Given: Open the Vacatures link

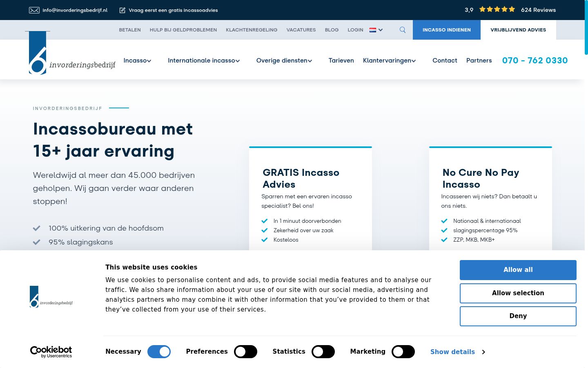Looking at the screenshot, I should 301,30.
